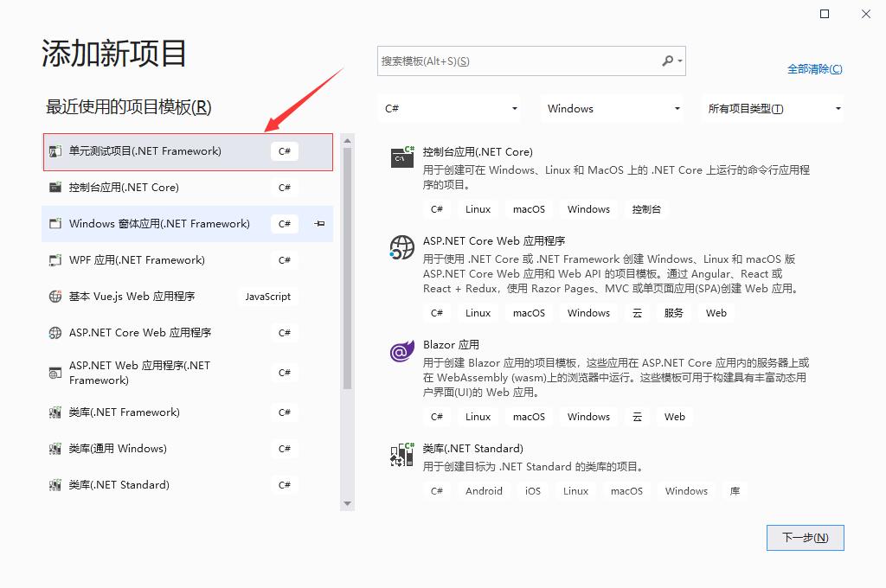Close the 添加新项目 dialog

point(865,14)
